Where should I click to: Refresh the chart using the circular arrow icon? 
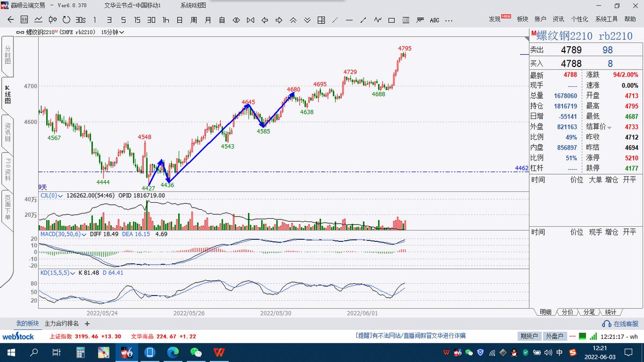(x=66, y=20)
